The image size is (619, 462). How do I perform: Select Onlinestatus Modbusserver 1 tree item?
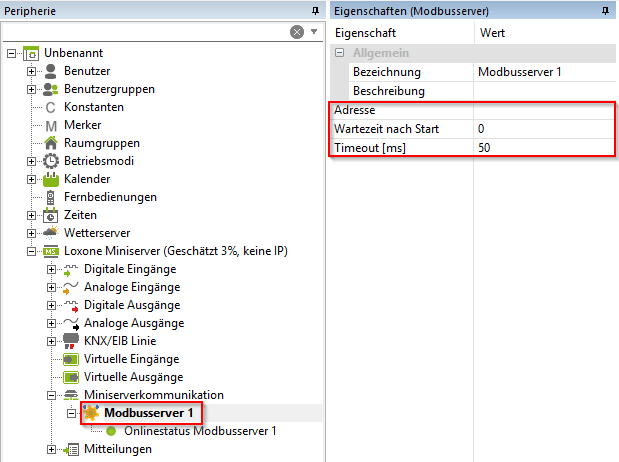coord(200,431)
